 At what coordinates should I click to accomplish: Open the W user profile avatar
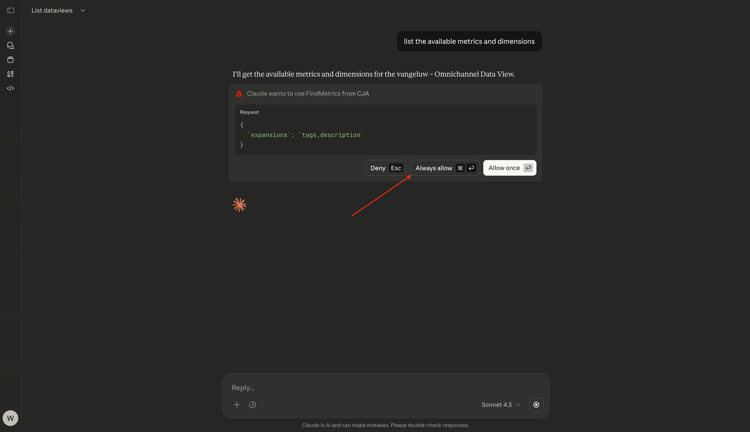click(x=10, y=418)
